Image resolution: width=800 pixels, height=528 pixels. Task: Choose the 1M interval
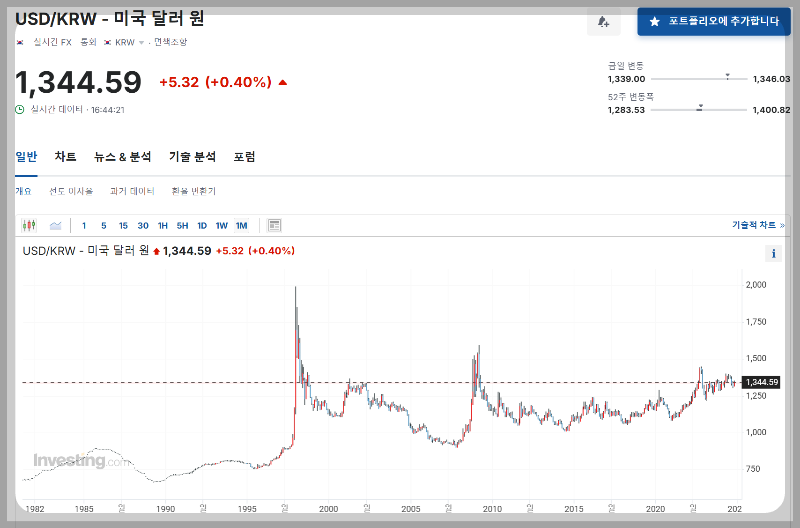pyautogui.click(x=241, y=225)
